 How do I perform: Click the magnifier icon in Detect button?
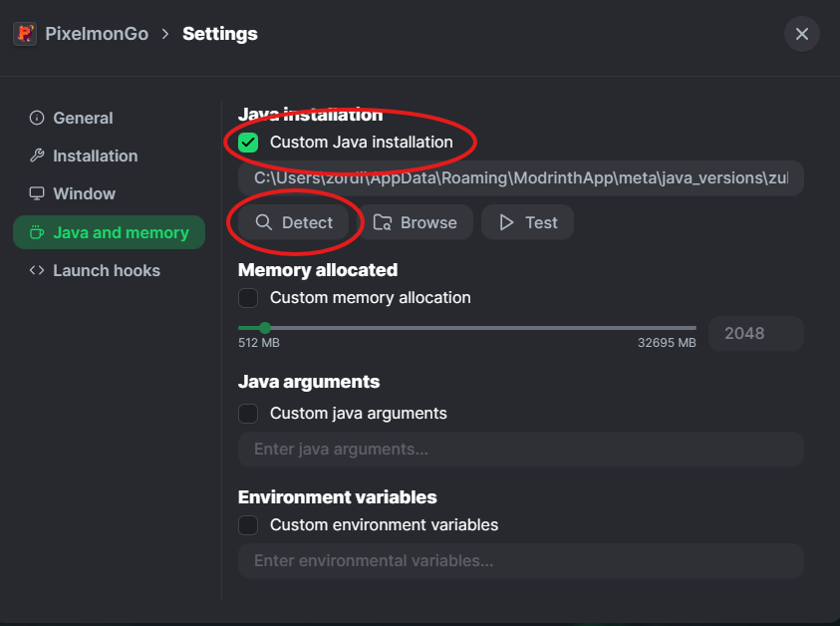click(x=264, y=222)
